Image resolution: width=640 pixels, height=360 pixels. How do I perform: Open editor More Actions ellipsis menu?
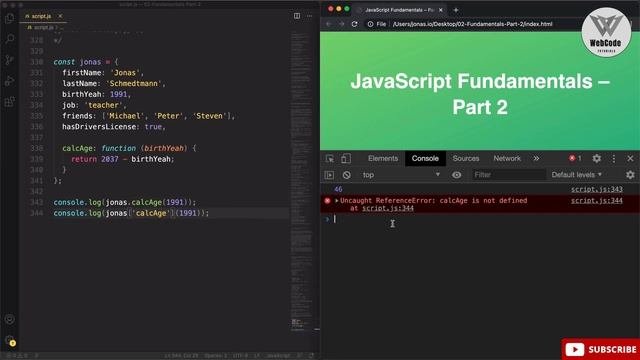pos(309,16)
